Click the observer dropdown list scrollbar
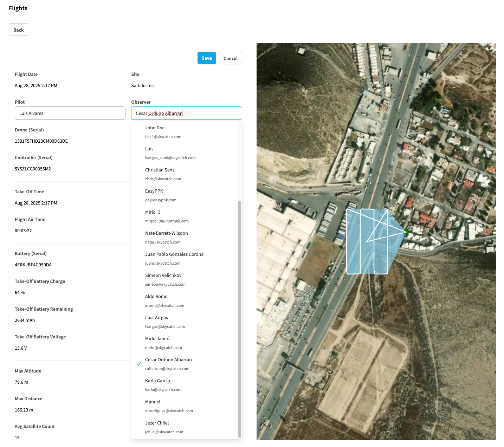The image size is (504, 447). tap(240, 319)
